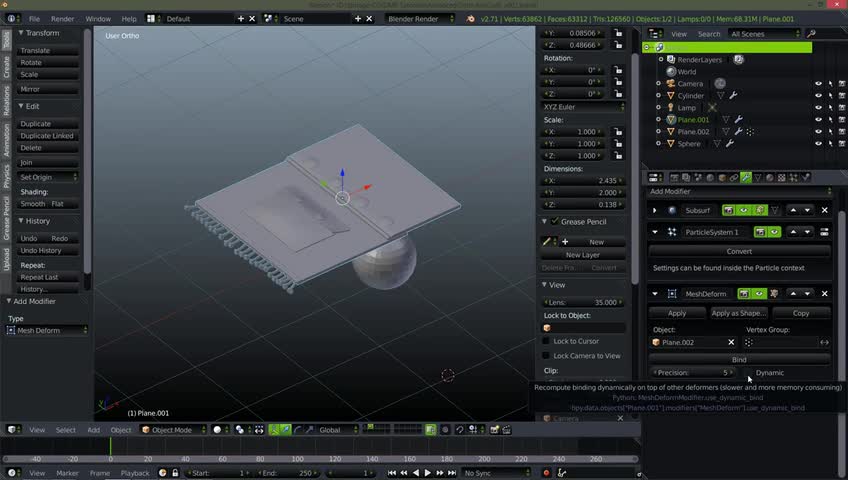Open the Global orientation dropdown

pos(337,430)
